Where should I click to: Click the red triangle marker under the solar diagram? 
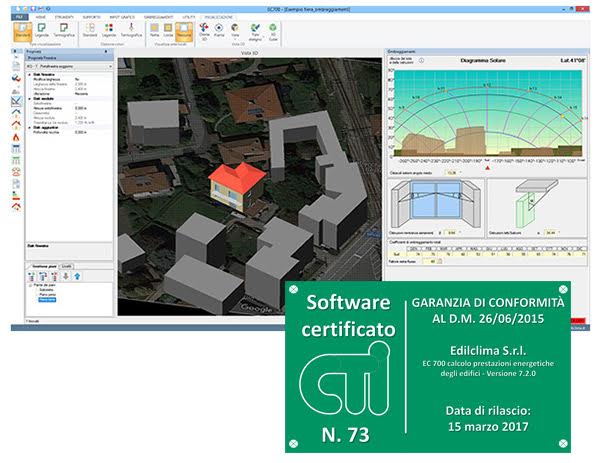tap(488, 168)
